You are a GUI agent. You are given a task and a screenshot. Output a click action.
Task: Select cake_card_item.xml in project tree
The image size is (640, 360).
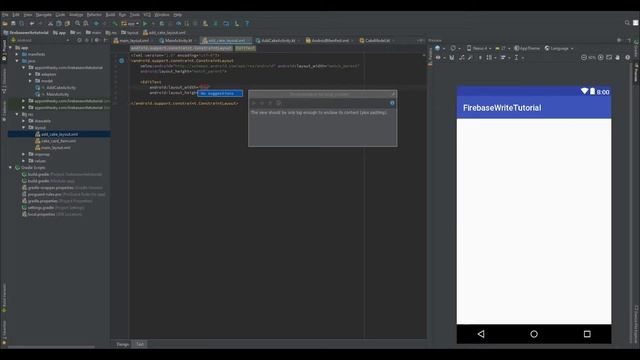click(x=58, y=141)
